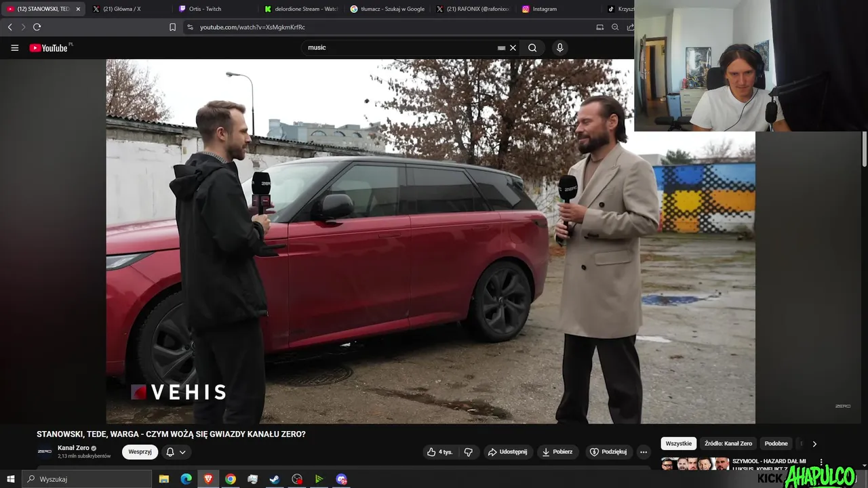Screen dimensions: 868x488
Task: Switch to the Instagram tab
Action: (560, 9)
